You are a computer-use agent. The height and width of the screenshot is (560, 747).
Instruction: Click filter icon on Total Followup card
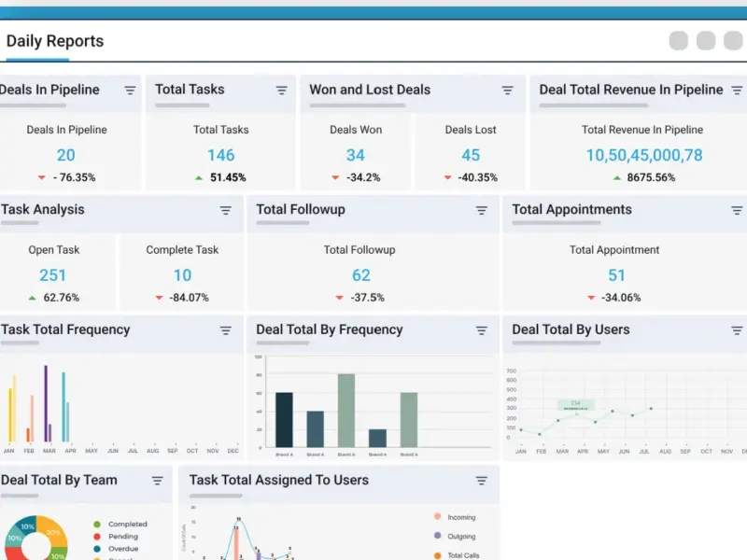482,210
